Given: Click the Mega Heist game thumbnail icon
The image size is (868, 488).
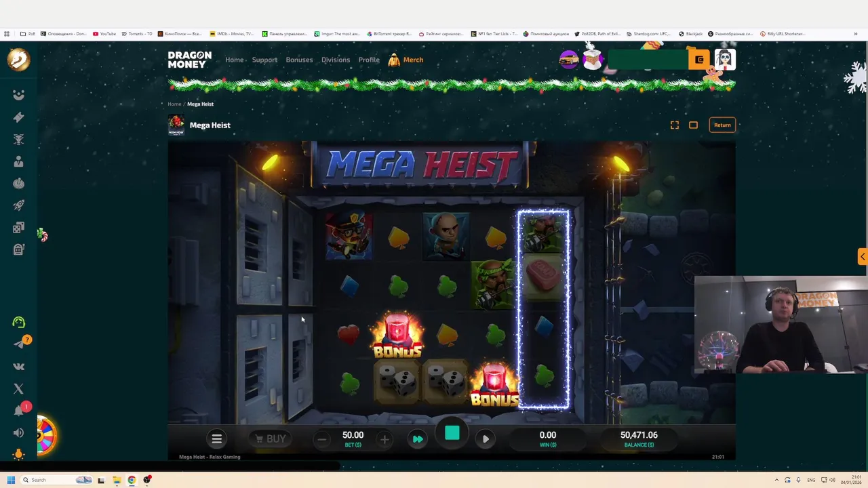Looking at the screenshot, I should [x=176, y=125].
